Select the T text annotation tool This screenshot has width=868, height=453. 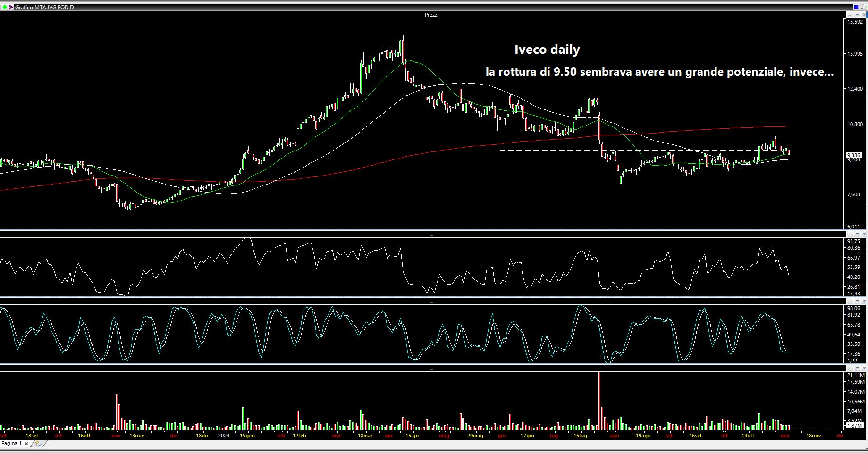[862, 7]
